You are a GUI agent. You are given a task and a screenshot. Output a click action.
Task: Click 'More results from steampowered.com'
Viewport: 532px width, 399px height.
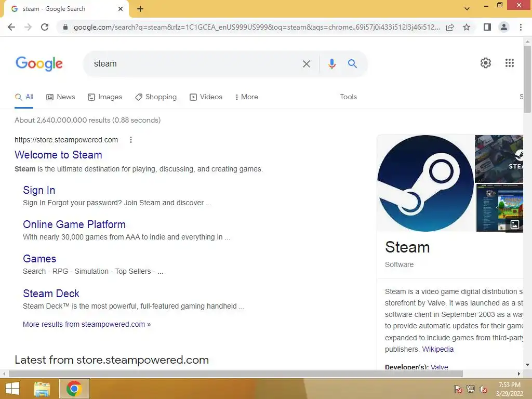87,324
